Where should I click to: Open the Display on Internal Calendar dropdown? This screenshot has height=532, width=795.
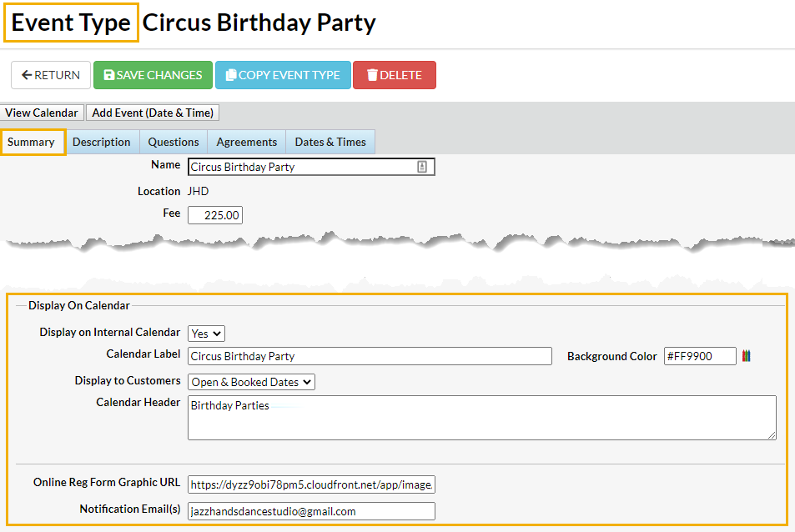[206, 334]
